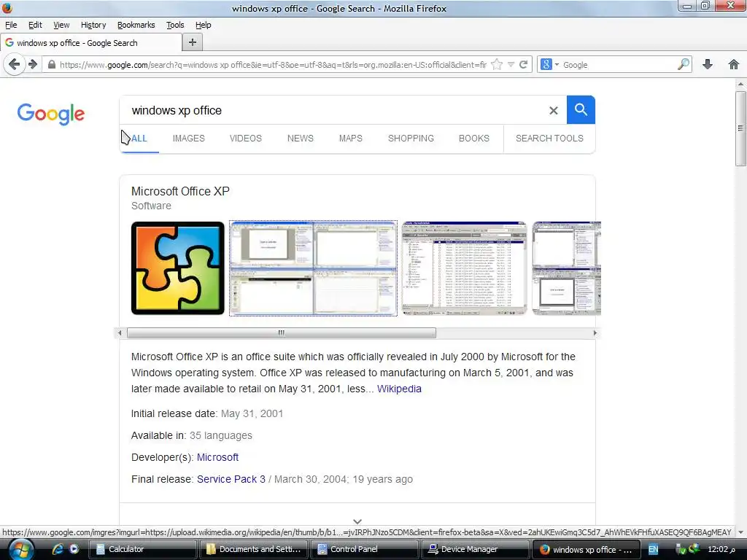Open SEARCH TOOLS options
Screen dimensions: 747x560
pyautogui.click(x=549, y=139)
